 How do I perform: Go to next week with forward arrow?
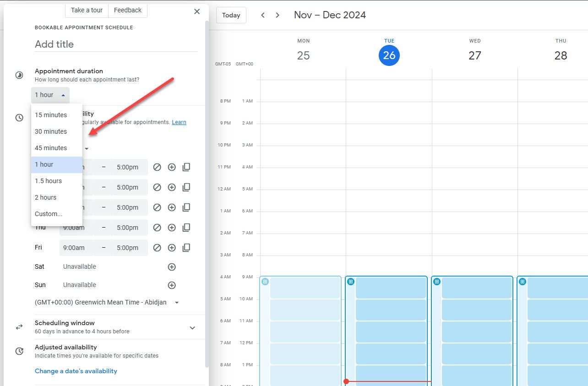(x=278, y=15)
